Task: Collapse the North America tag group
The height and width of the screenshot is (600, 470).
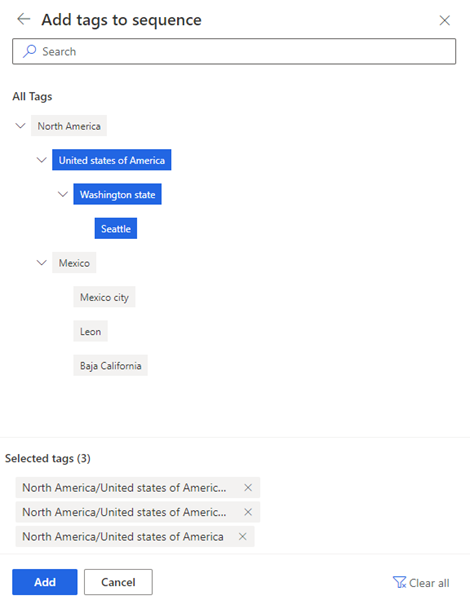Action: click(x=20, y=126)
